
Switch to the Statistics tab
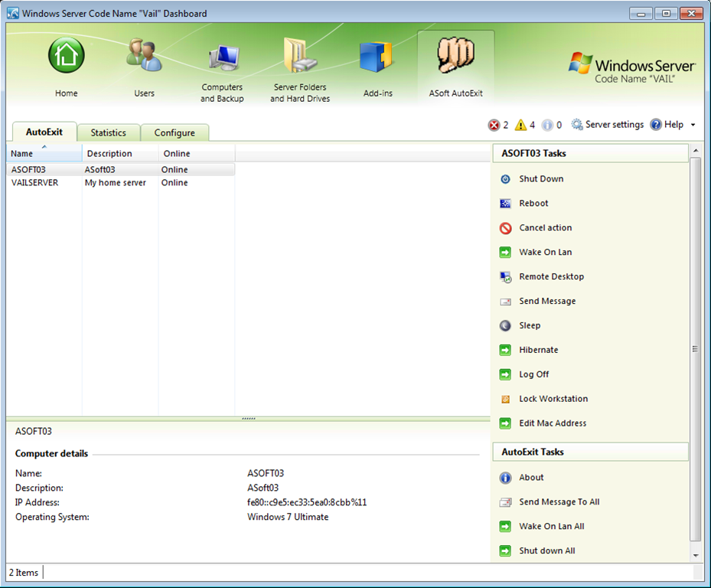pyautogui.click(x=109, y=132)
